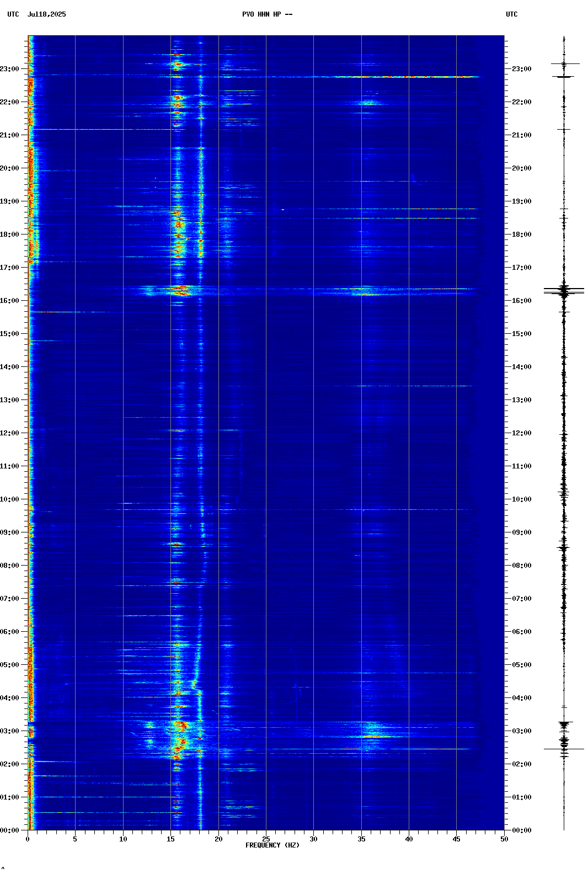This screenshot has height=874, width=588.
Task: Click 11:00 on the right time axis
Action: coord(521,466)
